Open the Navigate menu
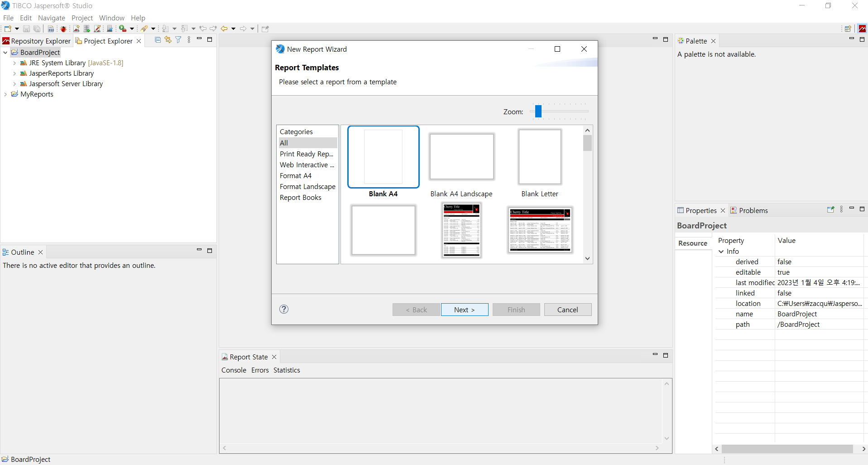This screenshot has width=868, height=465. pyautogui.click(x=52, y=18)
